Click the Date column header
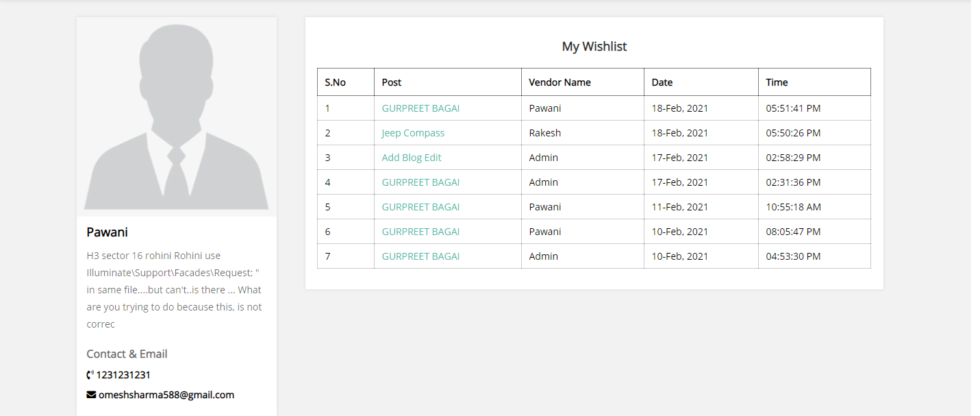Screen dimensions: 980x416 coord(662,82)
